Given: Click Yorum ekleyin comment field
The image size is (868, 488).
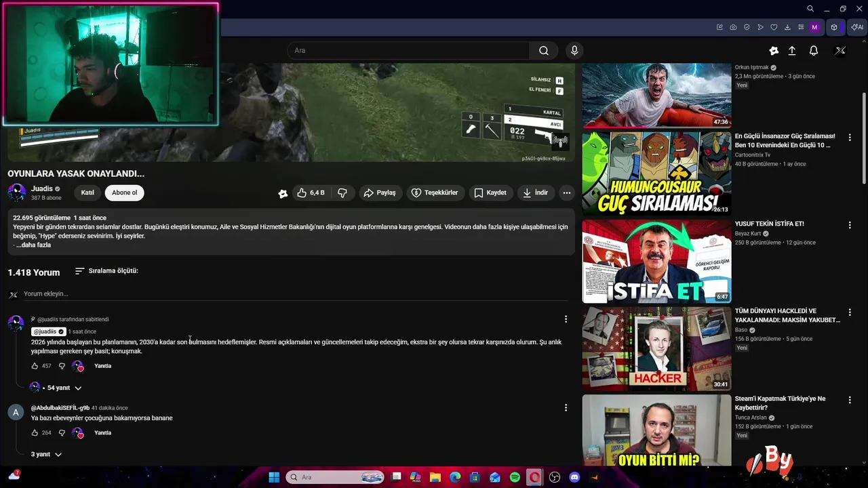Looking at the screenshot, I should pos(295,294).
